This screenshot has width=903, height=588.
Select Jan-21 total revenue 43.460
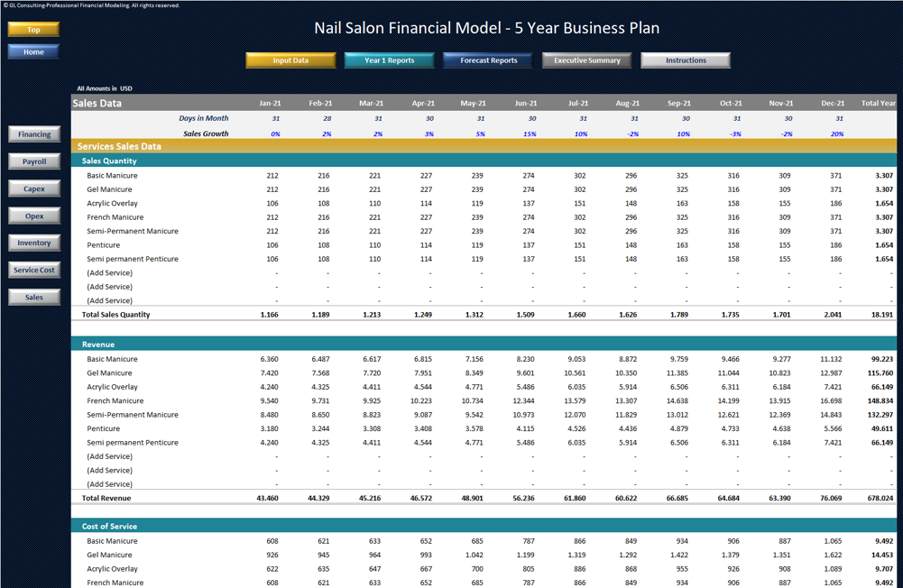(x=268, y=498)
